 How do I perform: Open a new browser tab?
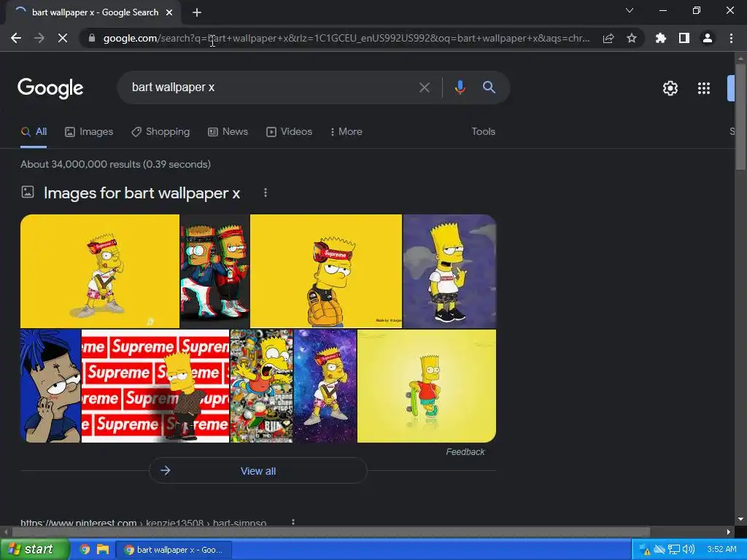197,12
